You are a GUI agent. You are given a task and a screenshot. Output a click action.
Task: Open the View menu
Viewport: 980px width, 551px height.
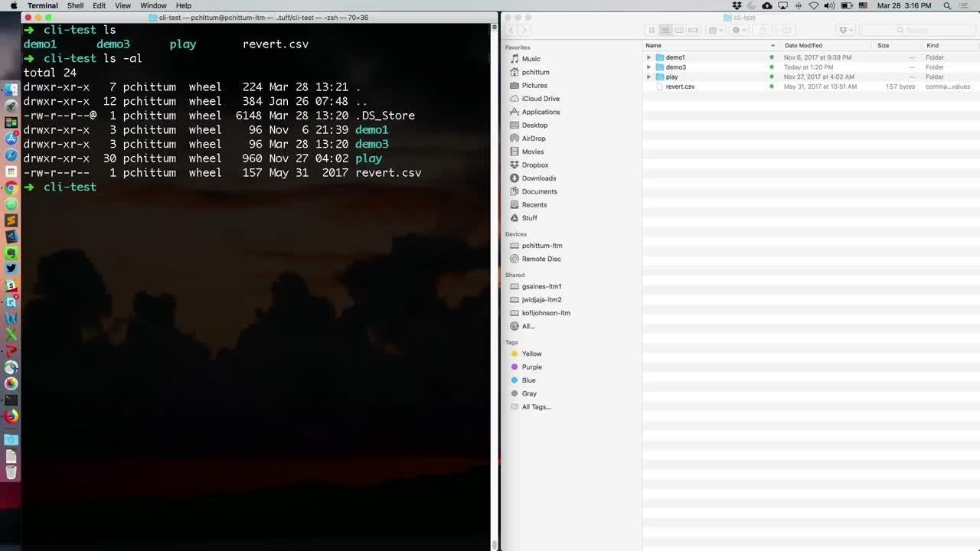(122, 5)
